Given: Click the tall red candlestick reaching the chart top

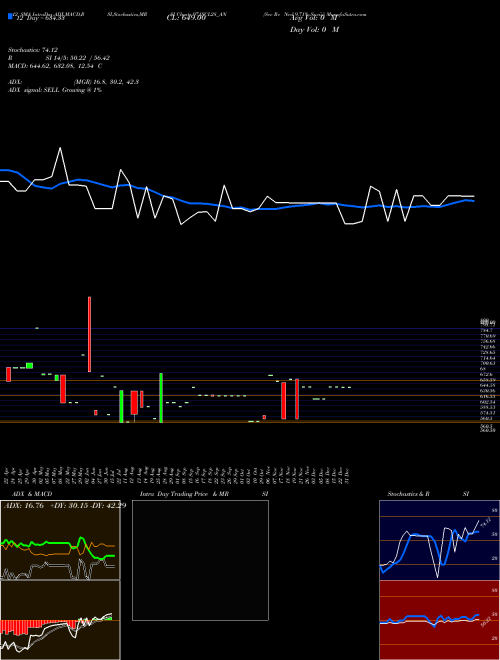Looking at the screenshot, I should coord(89,334).
